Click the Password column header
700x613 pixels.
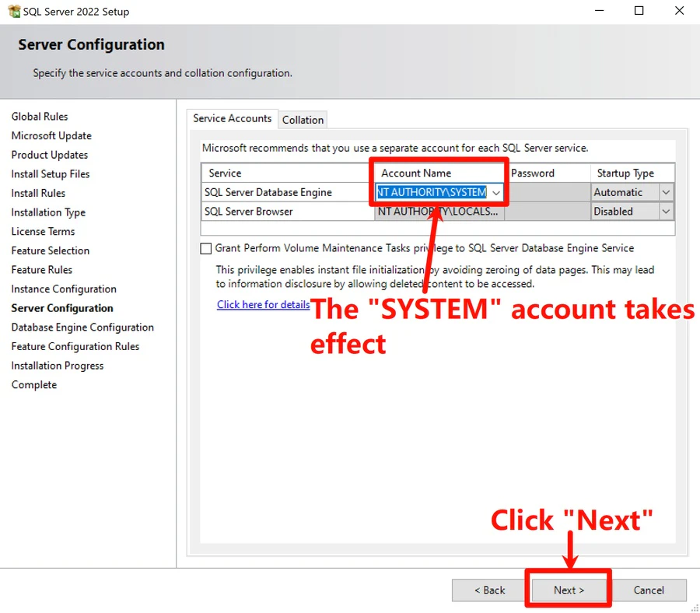click(x=548, y=173)
